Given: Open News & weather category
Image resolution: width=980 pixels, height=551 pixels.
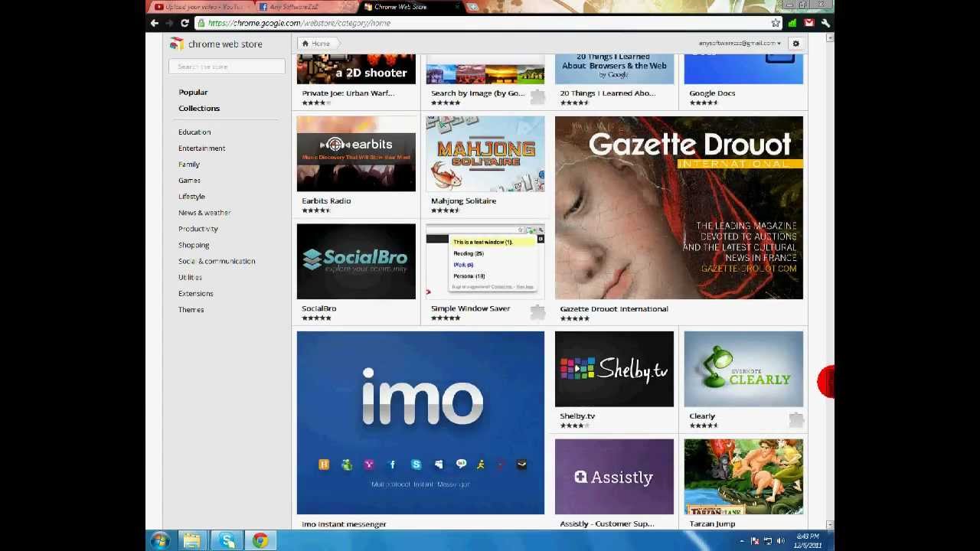Looking at the screenshot, I should tap(204, 213).
